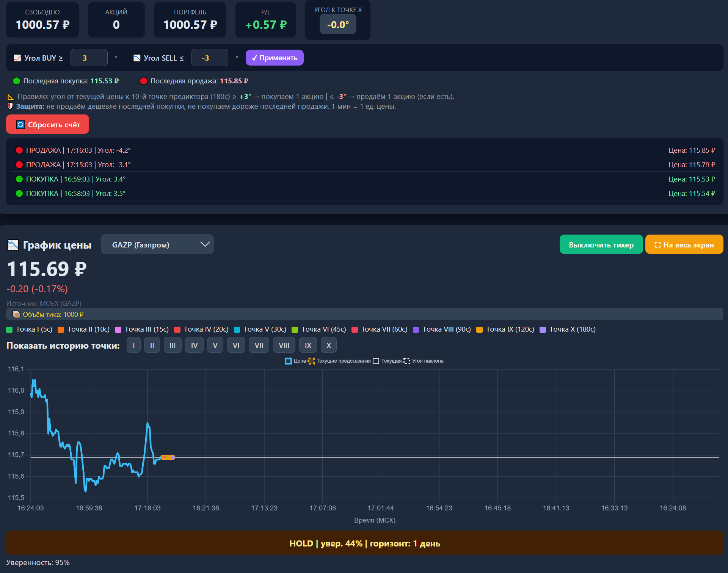
Task: Click green swatch of Точка I (5с)
Action: [9, 330]
